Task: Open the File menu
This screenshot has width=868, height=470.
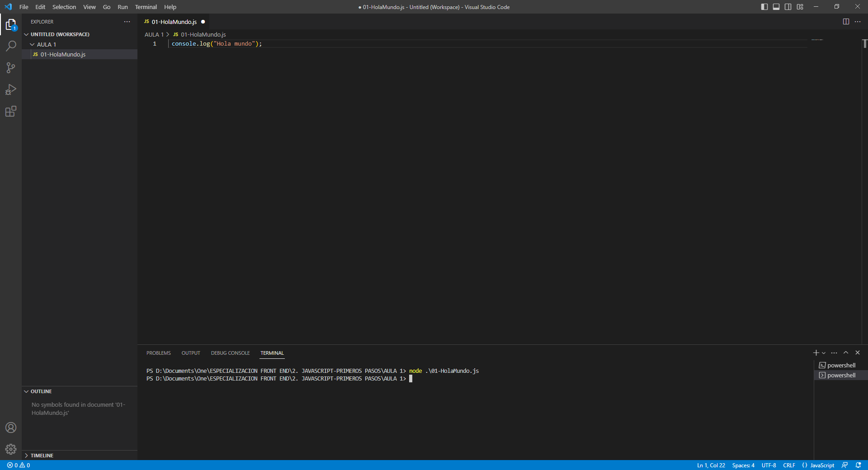Action: coord(24,7)
